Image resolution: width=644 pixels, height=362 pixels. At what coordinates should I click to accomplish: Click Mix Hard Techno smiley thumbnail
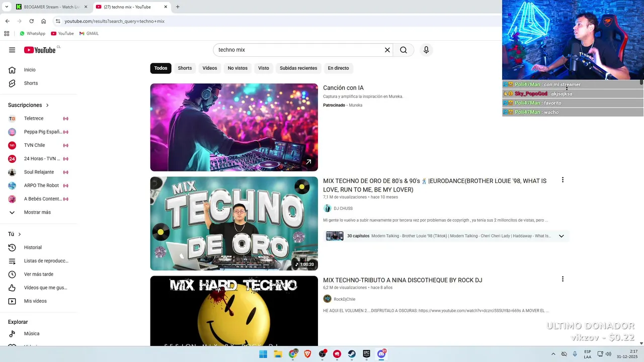point(234,311)
